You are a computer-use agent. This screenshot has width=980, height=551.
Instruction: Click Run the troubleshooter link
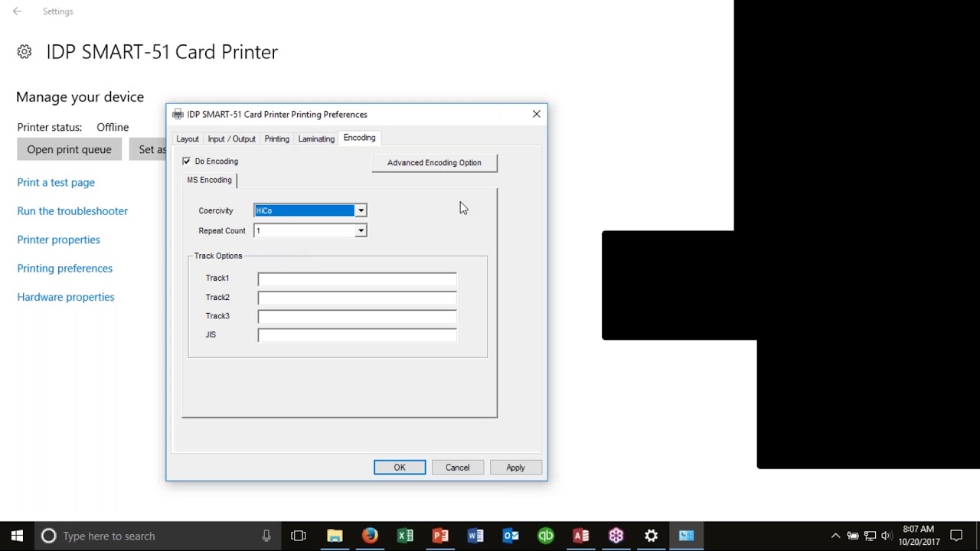point(73,211)
